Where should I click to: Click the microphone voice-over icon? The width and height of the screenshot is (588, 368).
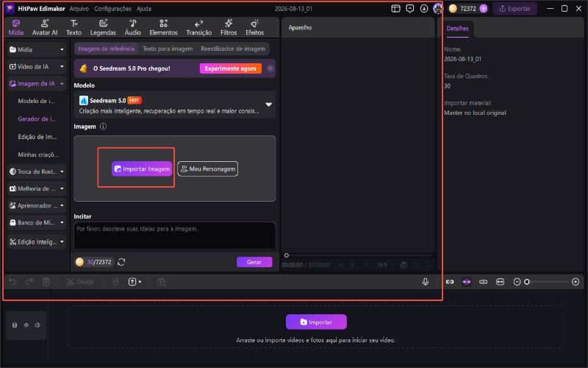[x=426, y=282]
